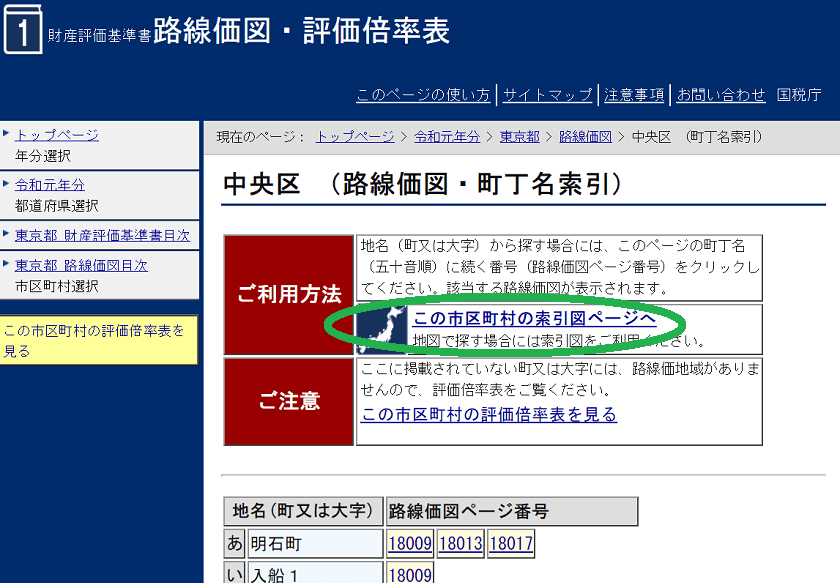Open この市区町村の索引図ページへ link
Viewport: 840px width, 583px height.
click(534, 318)
